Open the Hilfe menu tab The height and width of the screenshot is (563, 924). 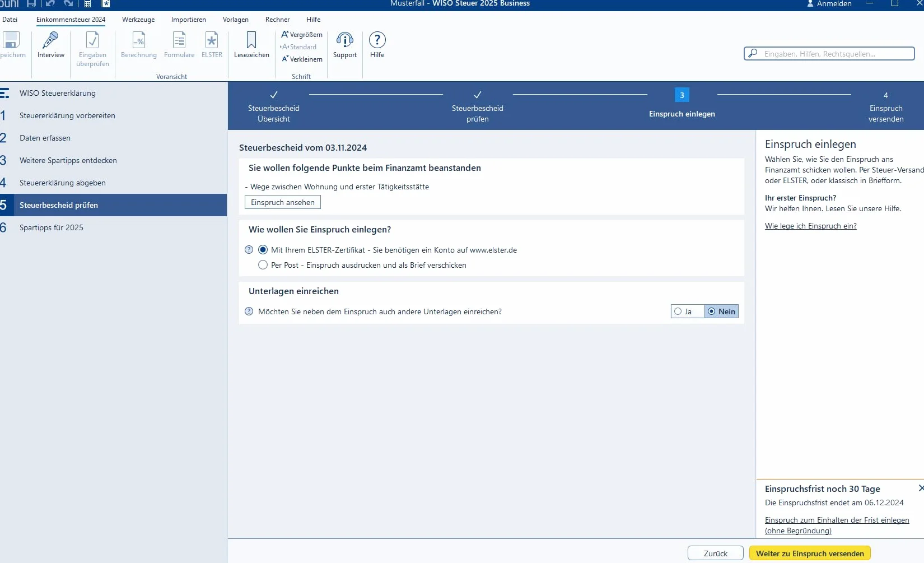tap(314, 20)
